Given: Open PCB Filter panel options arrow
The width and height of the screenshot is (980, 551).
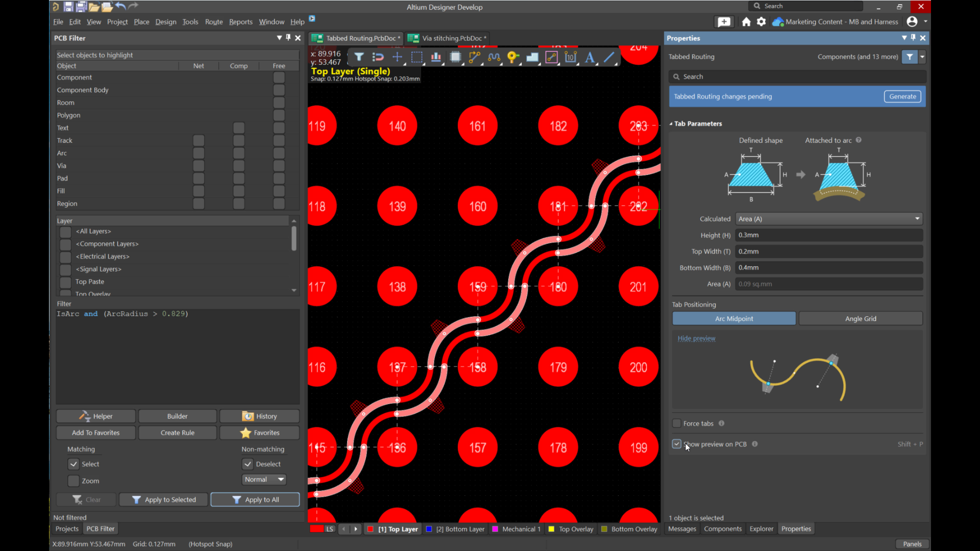Looking at the screenshot, I should pyautogui.click(x=279, y=38).
